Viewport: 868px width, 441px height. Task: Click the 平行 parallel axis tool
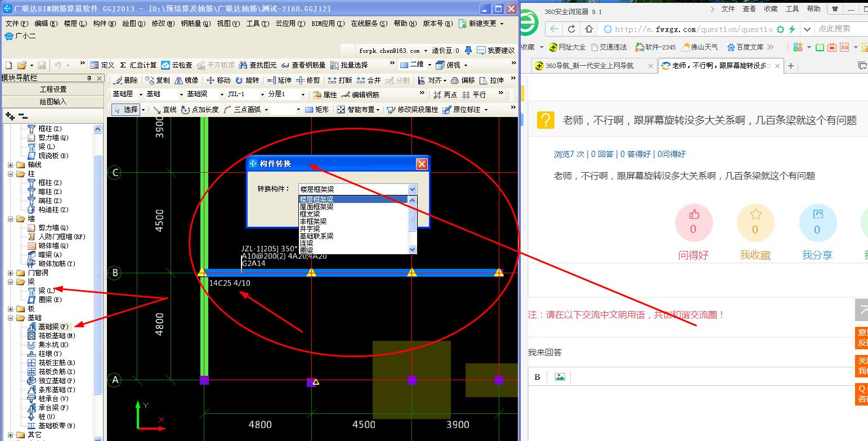[x=474, y=94]
